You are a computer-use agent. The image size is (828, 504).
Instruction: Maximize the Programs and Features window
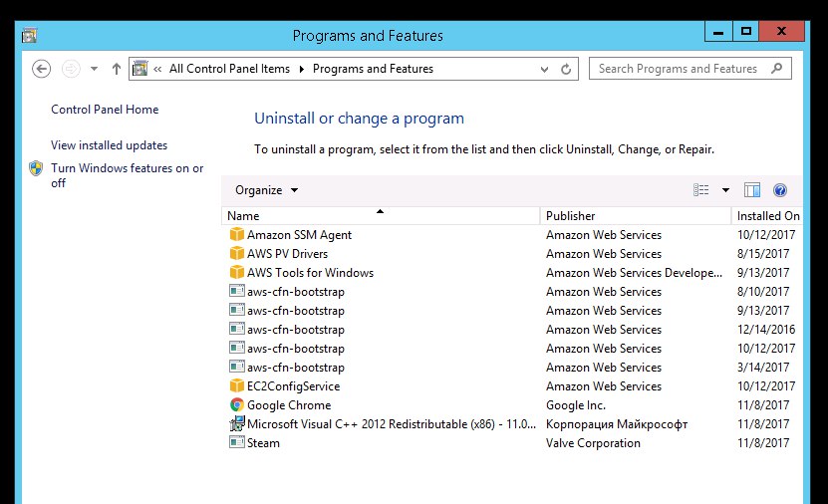745,32
